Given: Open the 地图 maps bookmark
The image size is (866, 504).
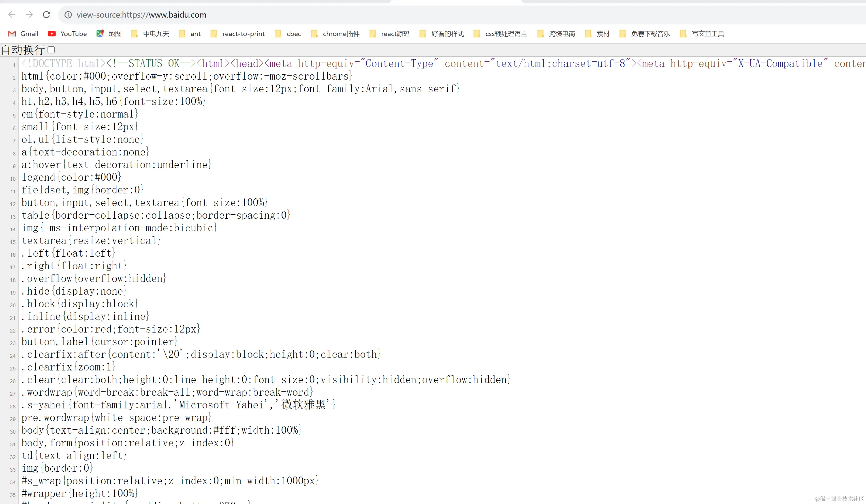Looking at the screenshot, I should [x=109, y=34].
